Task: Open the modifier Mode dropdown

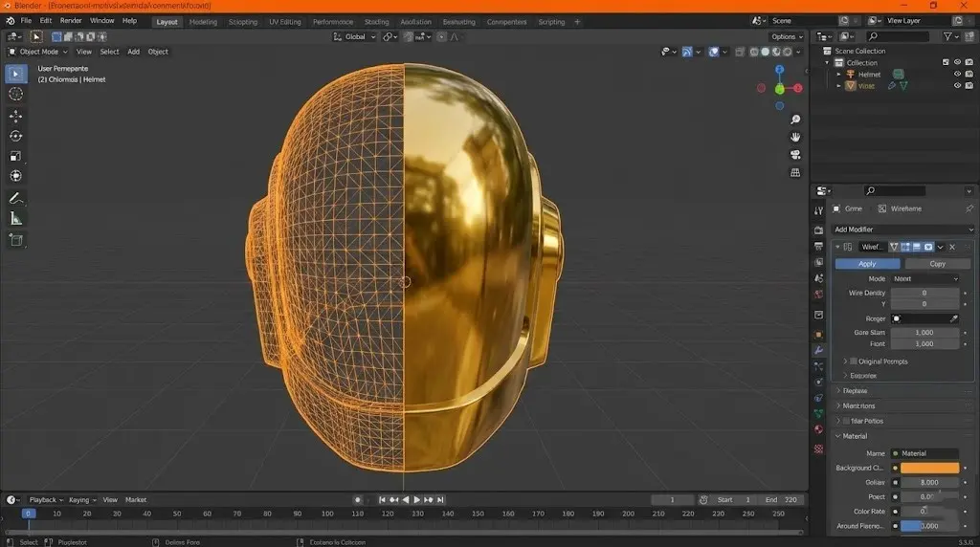Action: [x=925, y=278]
